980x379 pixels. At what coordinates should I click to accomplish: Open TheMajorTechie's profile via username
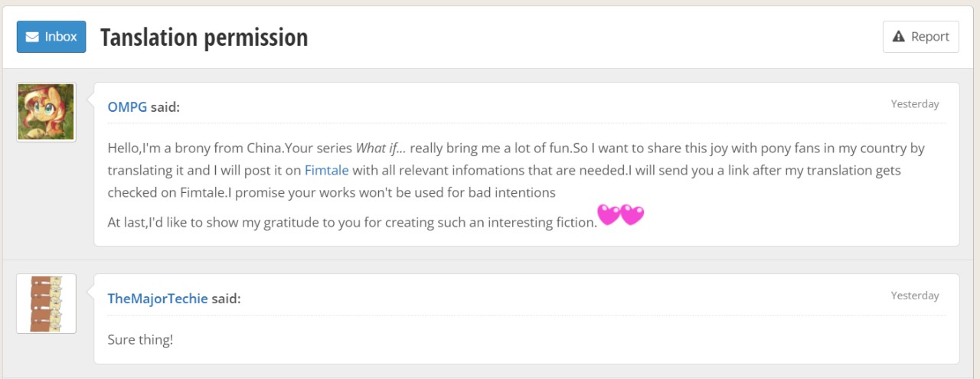(158, 298)
